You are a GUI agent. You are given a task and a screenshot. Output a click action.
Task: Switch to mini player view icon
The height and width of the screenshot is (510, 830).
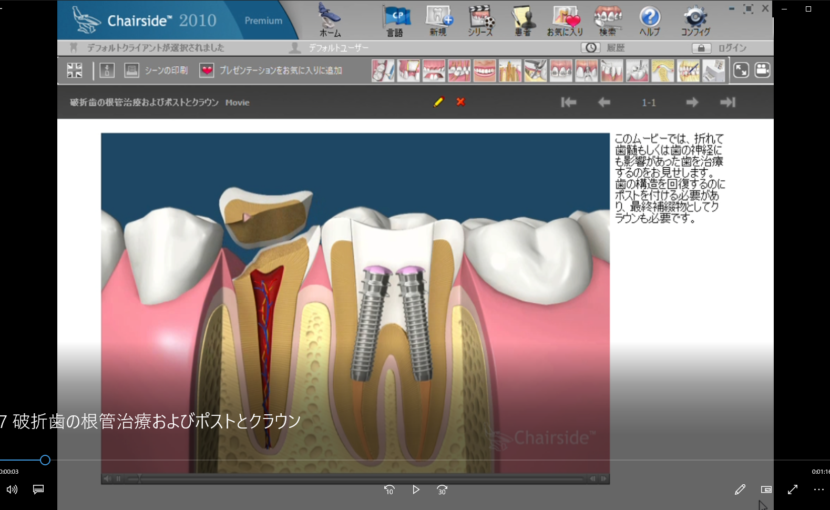tap(766, 490)
